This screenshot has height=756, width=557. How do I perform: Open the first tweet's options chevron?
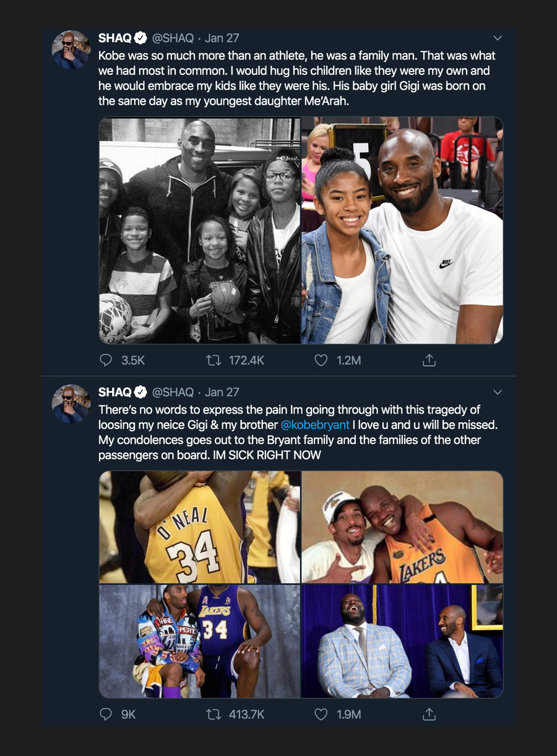click(x=497, y=38)
